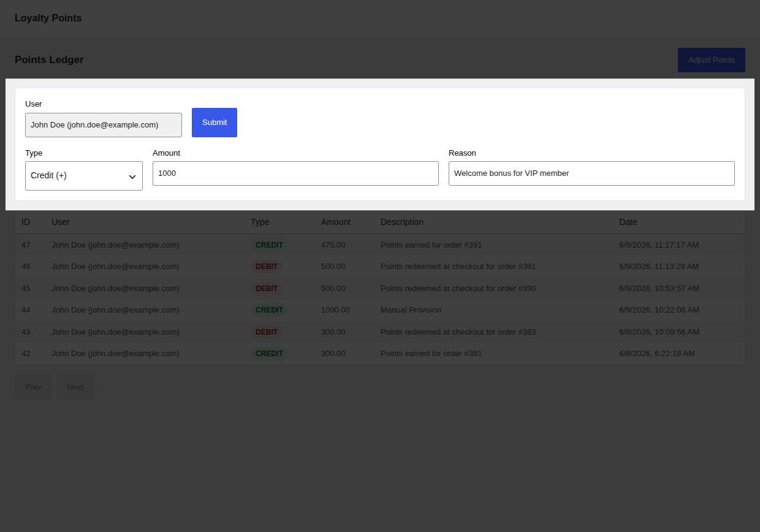Click date 6/9/2026, 10:09:56 AM

click(659, 332)
